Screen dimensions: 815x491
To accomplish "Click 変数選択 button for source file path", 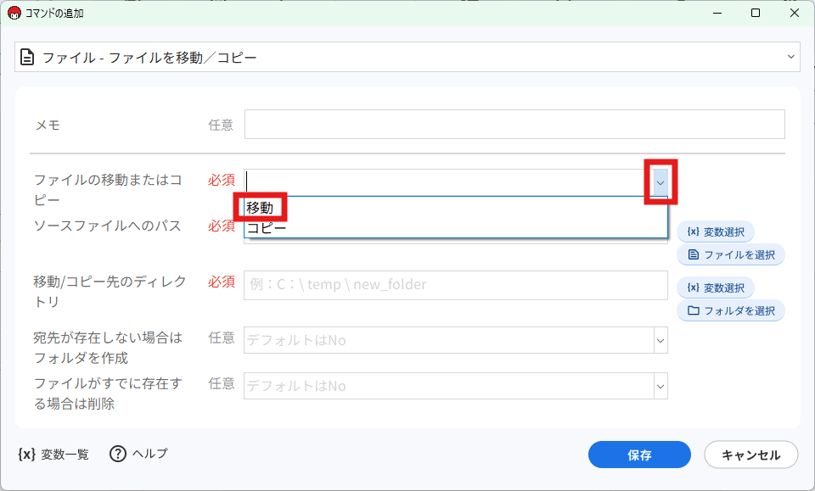I will click(x=716, y=232).
